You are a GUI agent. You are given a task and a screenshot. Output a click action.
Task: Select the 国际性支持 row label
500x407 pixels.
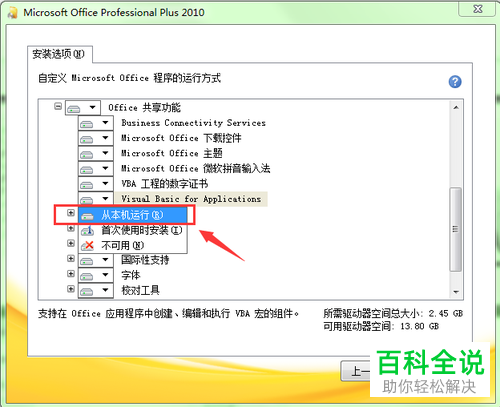145,260
